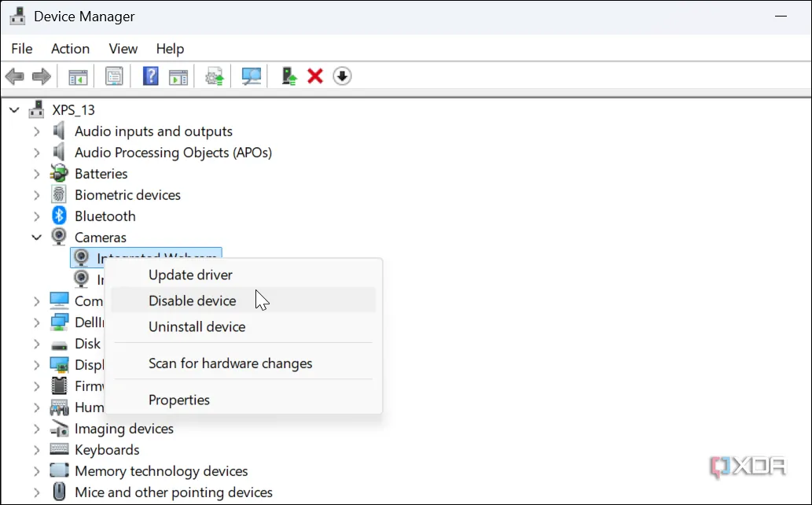
Task: Select Mice and other pointing devices label
Action: [x=174, y=492]
